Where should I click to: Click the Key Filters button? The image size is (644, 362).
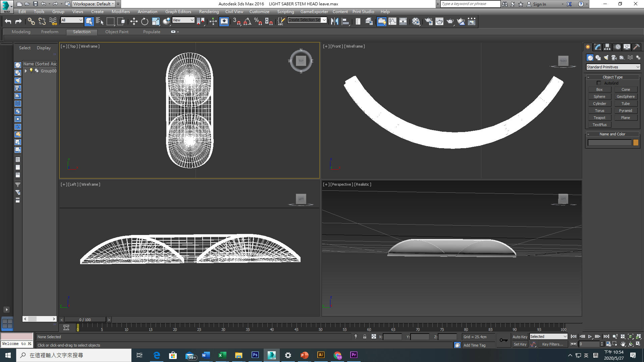552,344
